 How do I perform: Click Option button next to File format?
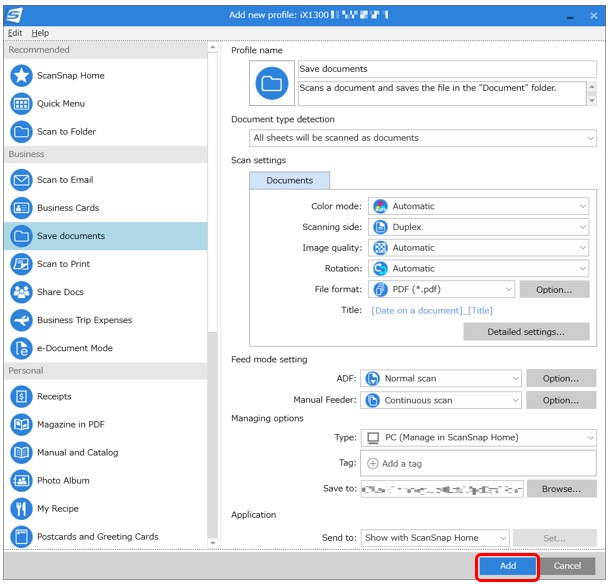pyautogui.click(x=554, y=290)
